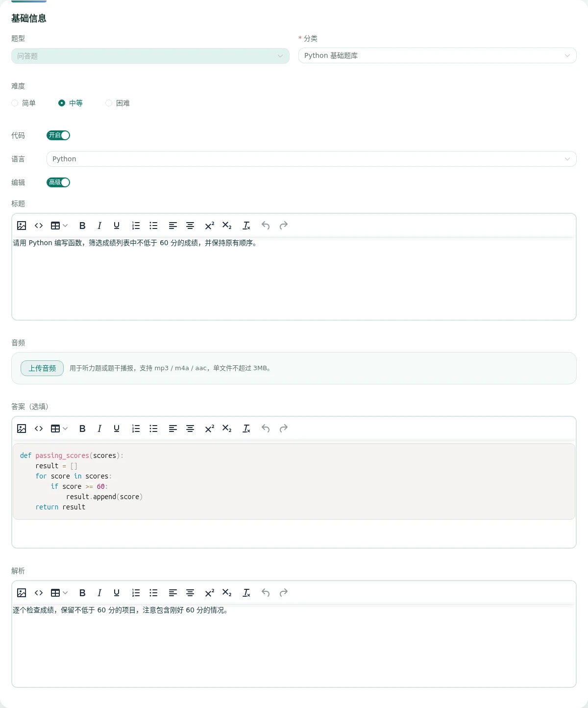This screenshot has height=708, width=588.
Task: Apply ordered list in 标题 editor
Action: point(136,226)
